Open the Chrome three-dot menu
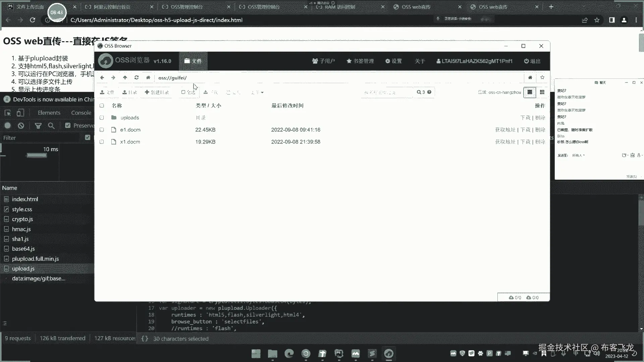Screen dimensions: 644x362 pyautogui.click(x=636, y=20)
